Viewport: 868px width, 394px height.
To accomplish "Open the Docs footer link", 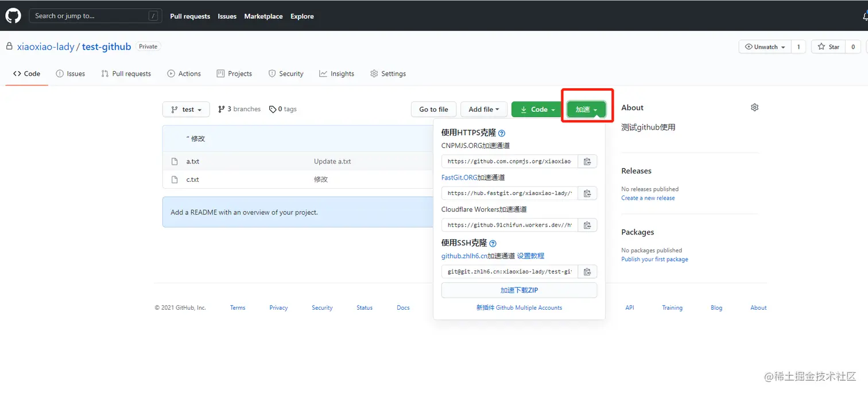I will (403, 308).
